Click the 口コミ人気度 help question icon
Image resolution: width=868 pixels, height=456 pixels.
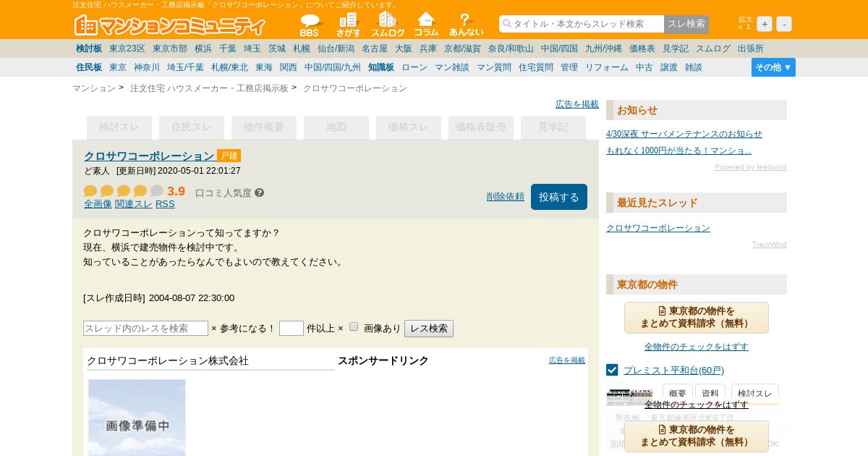click(260, 193)
